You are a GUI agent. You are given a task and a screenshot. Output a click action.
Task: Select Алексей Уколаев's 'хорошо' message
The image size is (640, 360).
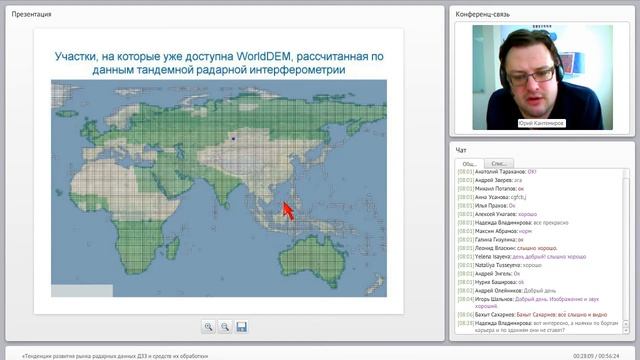pos(497,214)
